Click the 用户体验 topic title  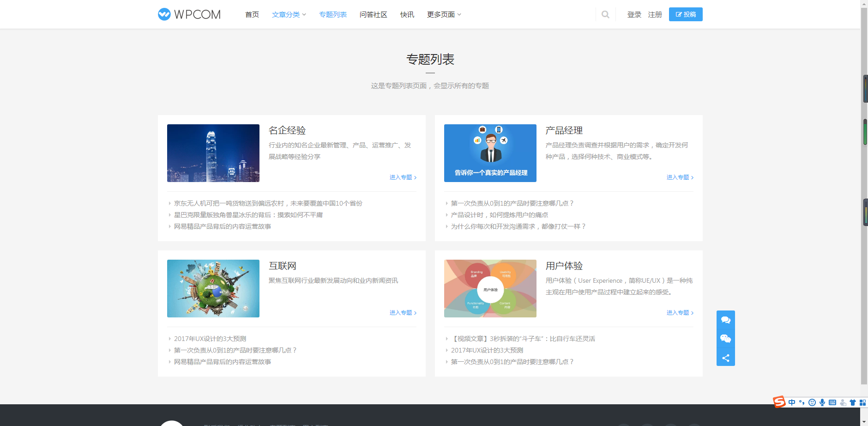coord(564,266)
